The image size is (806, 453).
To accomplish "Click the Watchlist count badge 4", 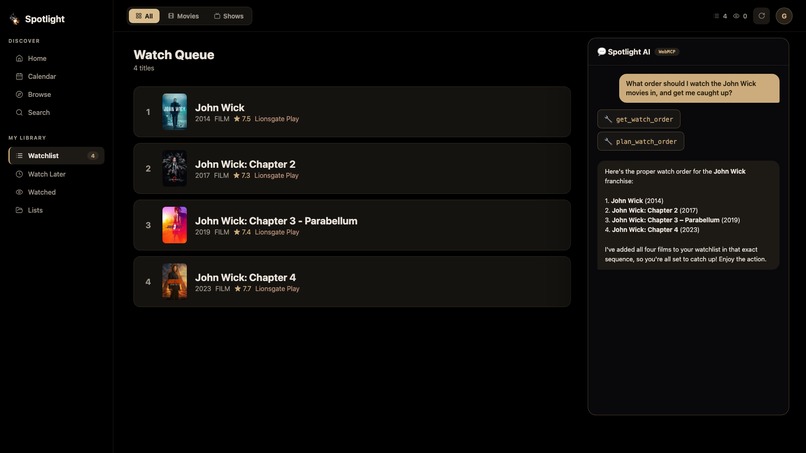I will click(93, 155).
